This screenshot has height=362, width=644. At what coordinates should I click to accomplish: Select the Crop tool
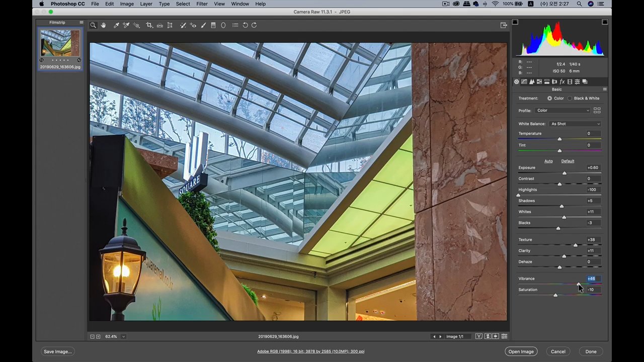[x=149, y=25]
